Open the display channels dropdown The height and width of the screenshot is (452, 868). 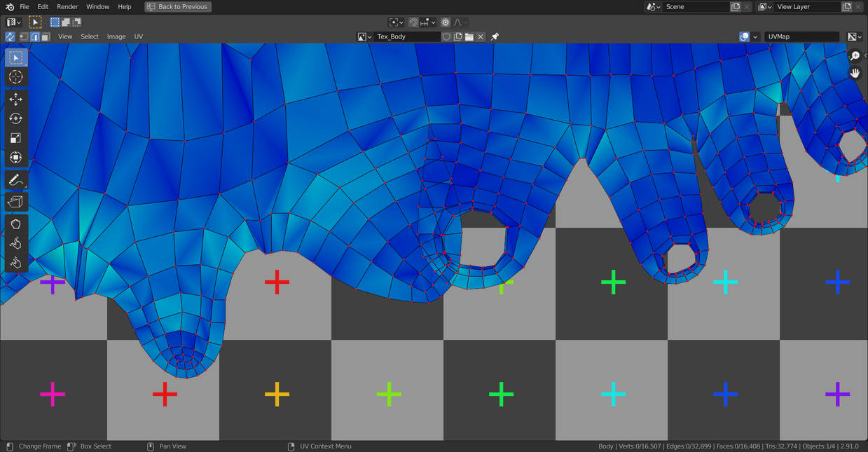click(855, 36)
